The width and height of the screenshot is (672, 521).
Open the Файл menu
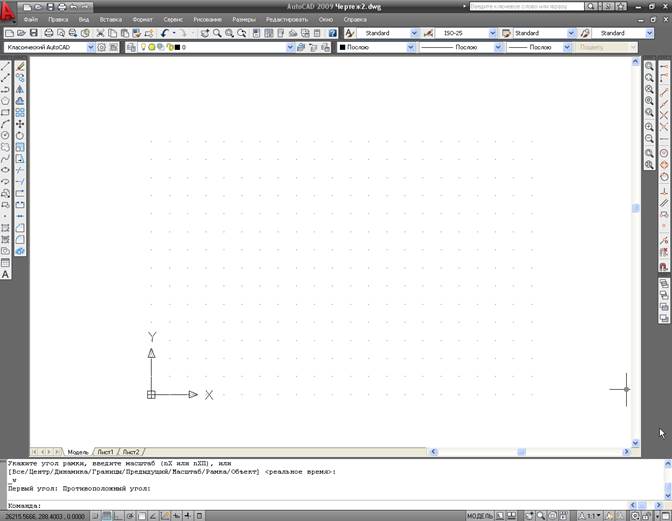[x=31, y=20]
